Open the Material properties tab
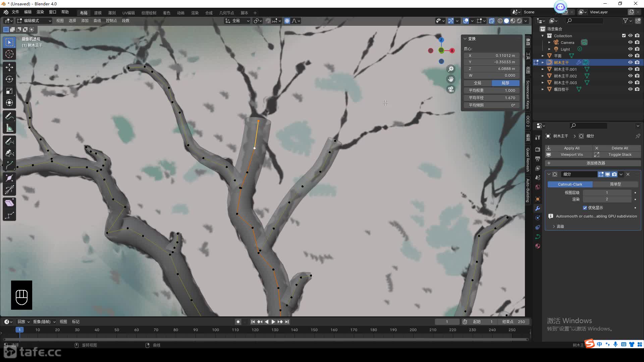Viewport: 644px width, 362px height. click(538, 246)
